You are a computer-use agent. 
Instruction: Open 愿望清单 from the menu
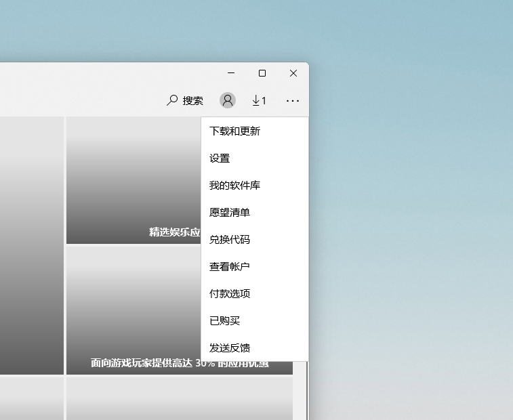click(x=255, y=213)
